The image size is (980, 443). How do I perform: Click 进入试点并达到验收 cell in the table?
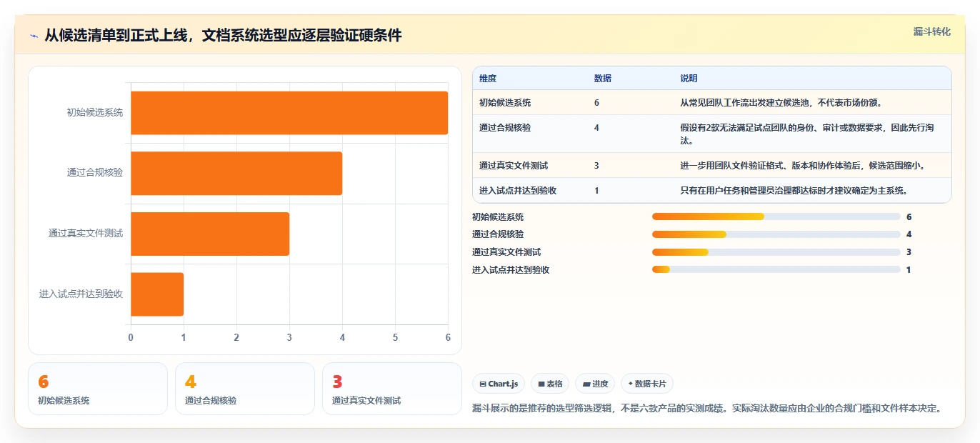(x=518, y=191)
